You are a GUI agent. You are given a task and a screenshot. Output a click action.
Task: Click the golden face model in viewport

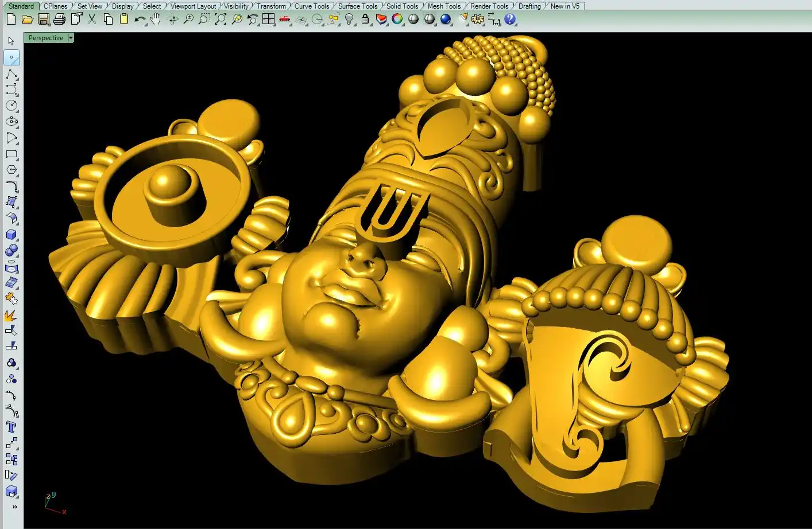pyautogui.click(x=345, y=298)
